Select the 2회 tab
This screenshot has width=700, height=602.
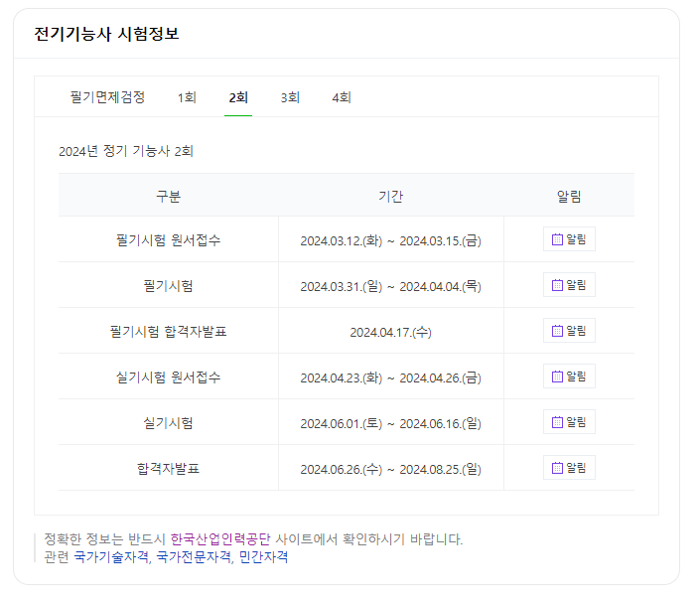[x=238, y=97]
